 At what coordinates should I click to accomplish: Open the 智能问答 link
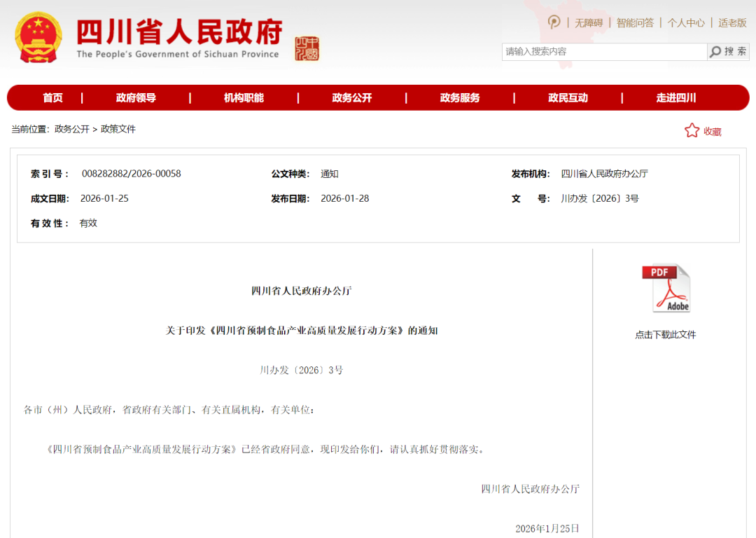pyautogui.click(x=635, y=22)
